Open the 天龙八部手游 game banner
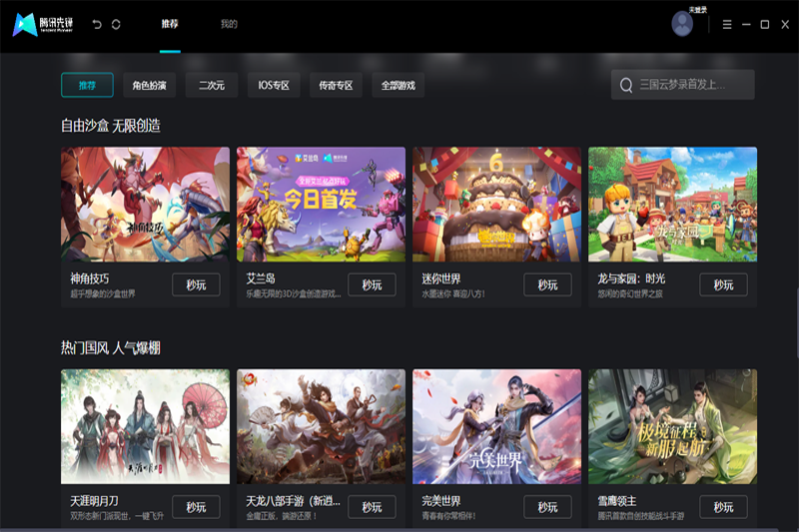The height and width of the screenshot is (532, 799). tap(321, 426)
